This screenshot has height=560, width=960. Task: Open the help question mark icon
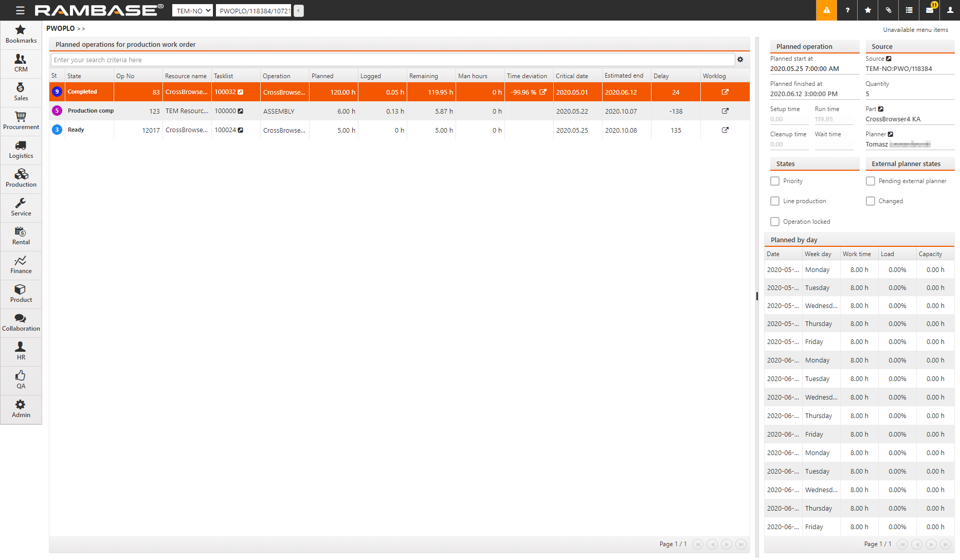847,10
